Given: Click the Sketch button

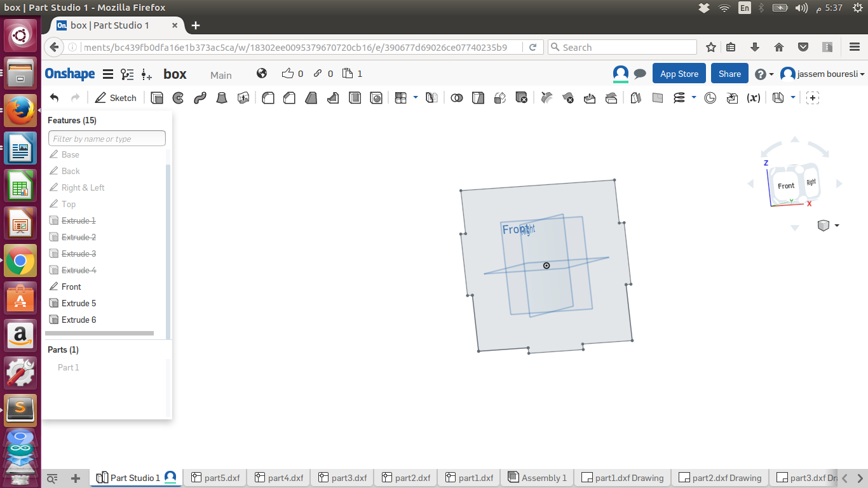Looking at the screenshot, I should 116,98.
